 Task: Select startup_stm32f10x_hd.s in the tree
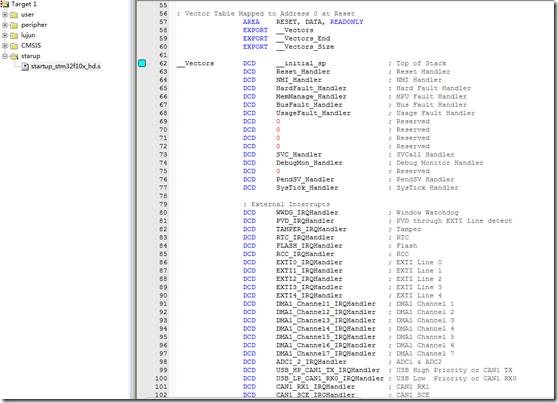[66, 67]
